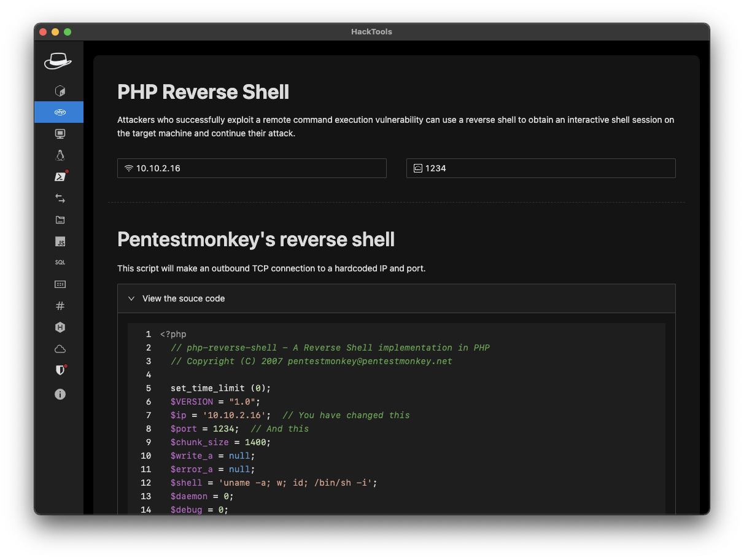Screen dimensions: 744x560
Task: Click the HackTools hat logo
Action: 58,61
